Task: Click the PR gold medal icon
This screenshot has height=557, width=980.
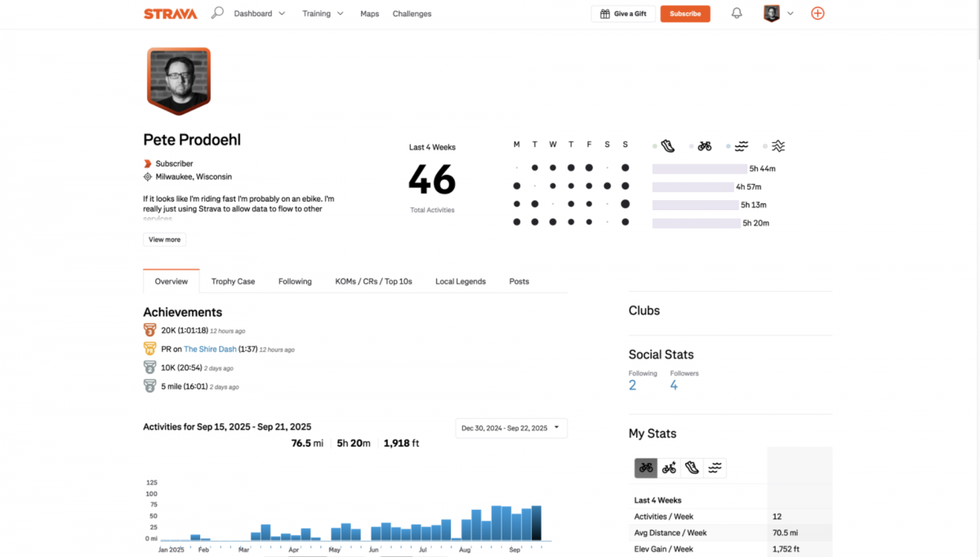Action: [149, 349]
